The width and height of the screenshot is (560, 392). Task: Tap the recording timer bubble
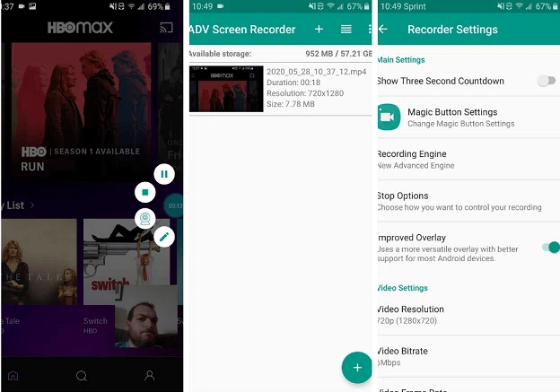174,205
